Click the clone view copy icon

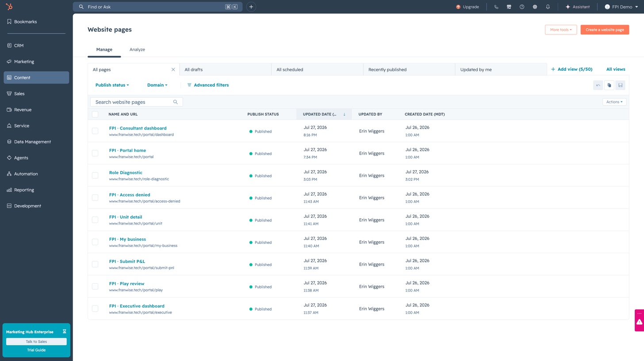(609, 85)
